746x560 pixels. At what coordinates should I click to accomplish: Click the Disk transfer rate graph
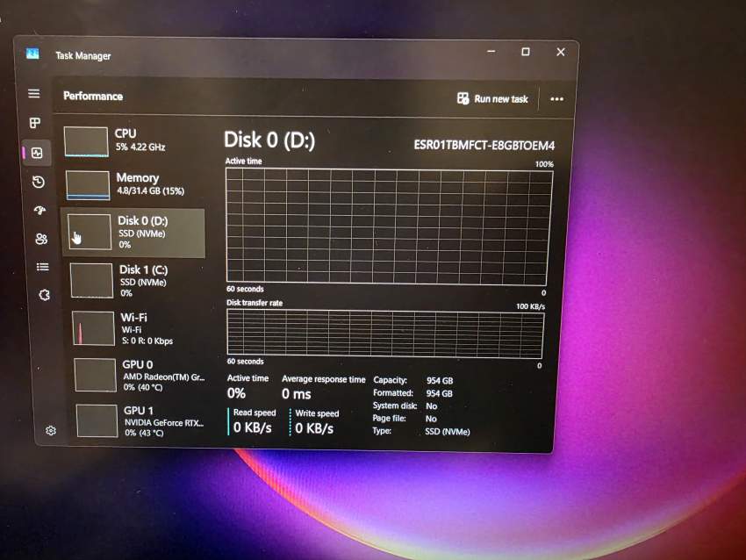pyautogui.click(x=385, y=334)
